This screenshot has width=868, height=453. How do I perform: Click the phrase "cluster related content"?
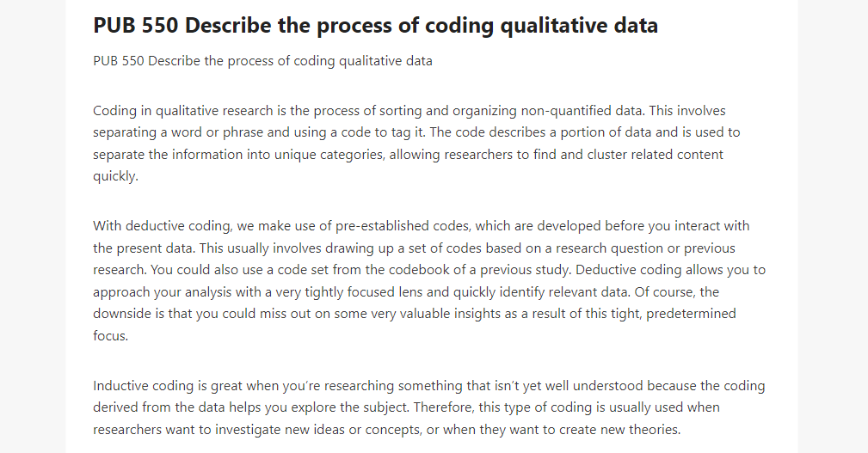click(655, 155)
